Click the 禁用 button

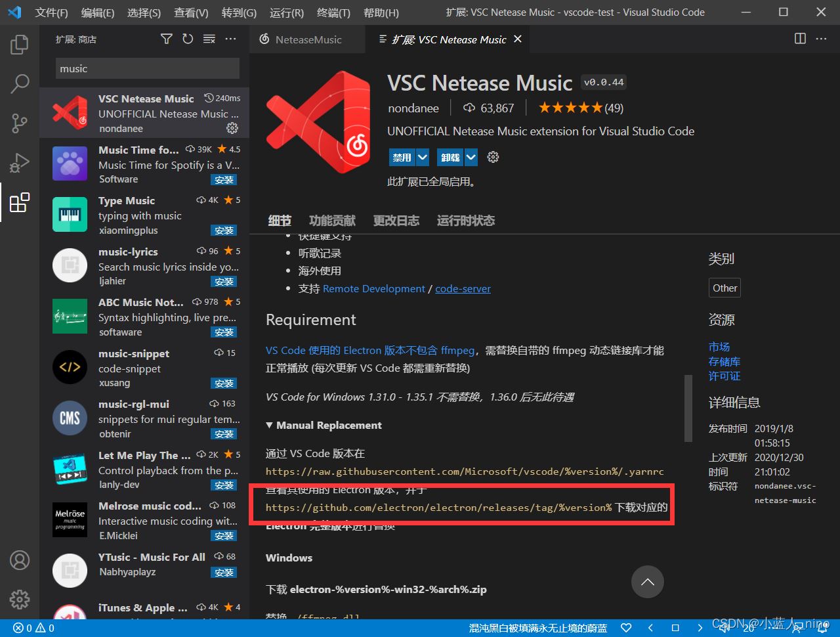pos(402,158)
